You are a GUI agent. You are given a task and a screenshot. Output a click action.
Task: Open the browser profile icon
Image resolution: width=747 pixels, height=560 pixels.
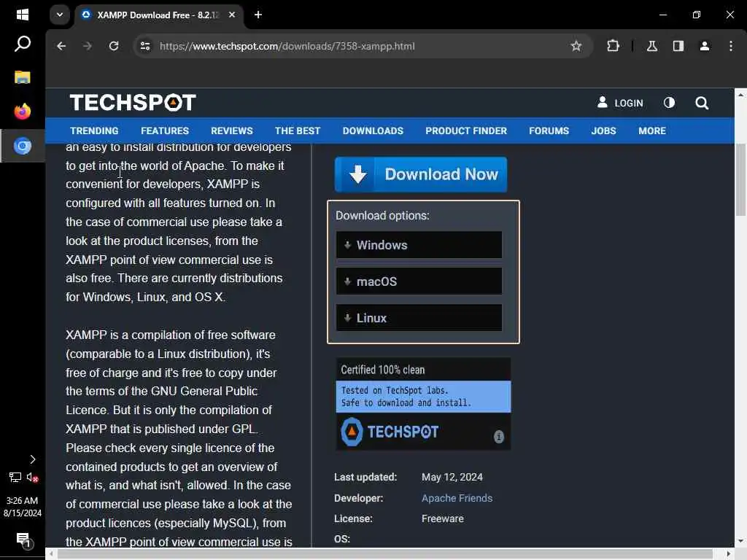tap(704, 46)
